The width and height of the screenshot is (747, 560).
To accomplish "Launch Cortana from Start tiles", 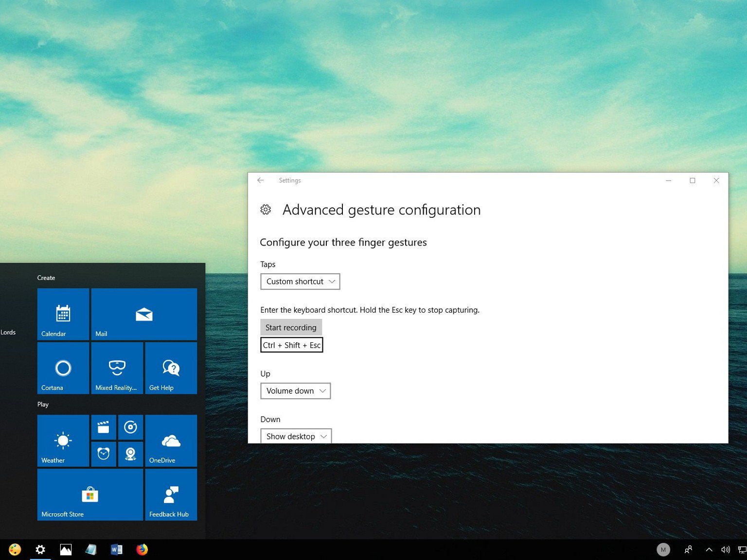I will coord(63,368).
